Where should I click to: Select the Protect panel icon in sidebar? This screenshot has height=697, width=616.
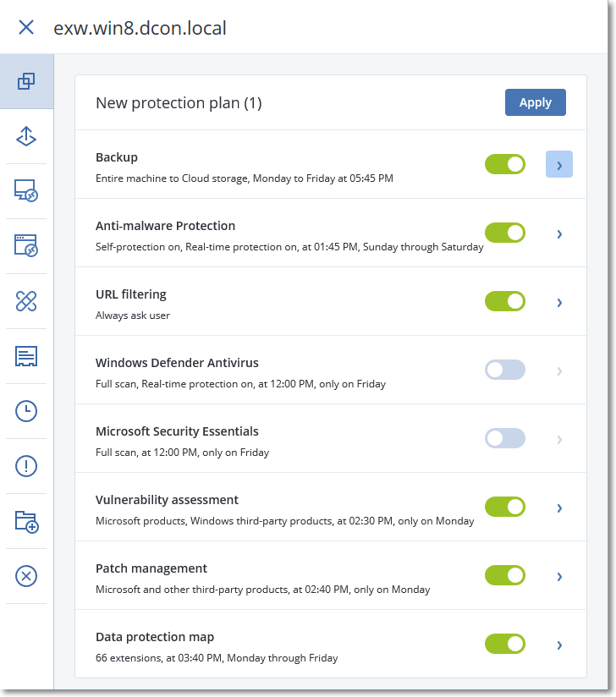(x=26, y=81)
